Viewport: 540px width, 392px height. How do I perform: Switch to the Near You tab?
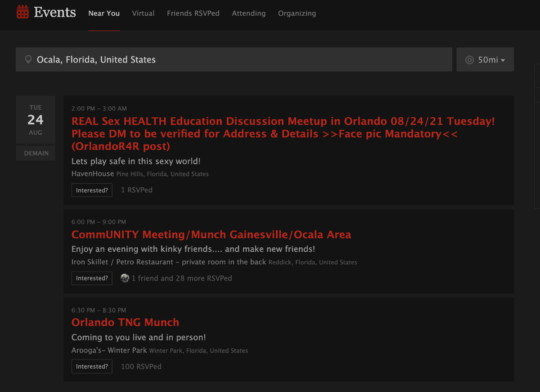tap(104, 13)
